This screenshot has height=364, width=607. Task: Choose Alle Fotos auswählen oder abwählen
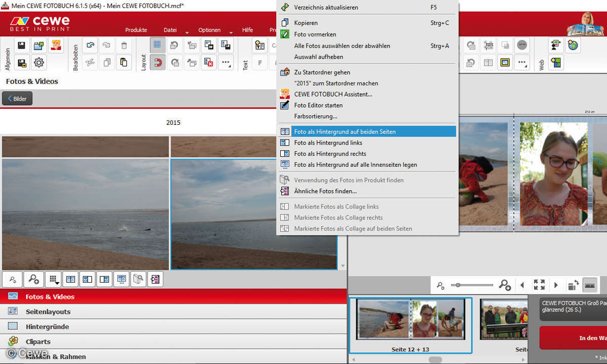pos(367,45)
